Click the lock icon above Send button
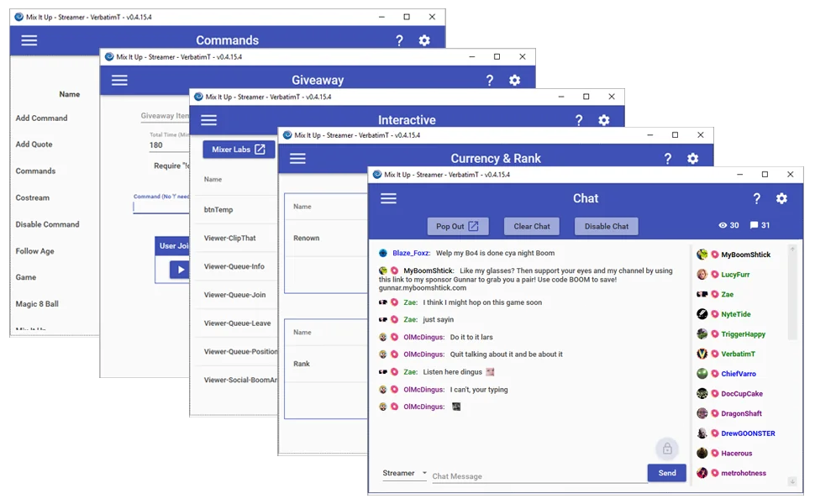 666,448
